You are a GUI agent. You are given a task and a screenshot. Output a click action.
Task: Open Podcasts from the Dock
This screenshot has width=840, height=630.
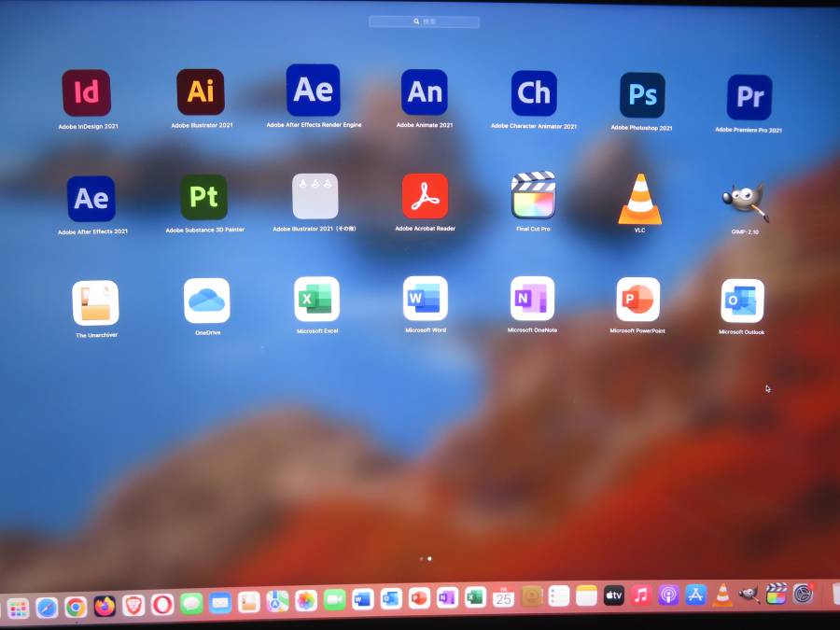pyautogui.click(x=668, y=595)
